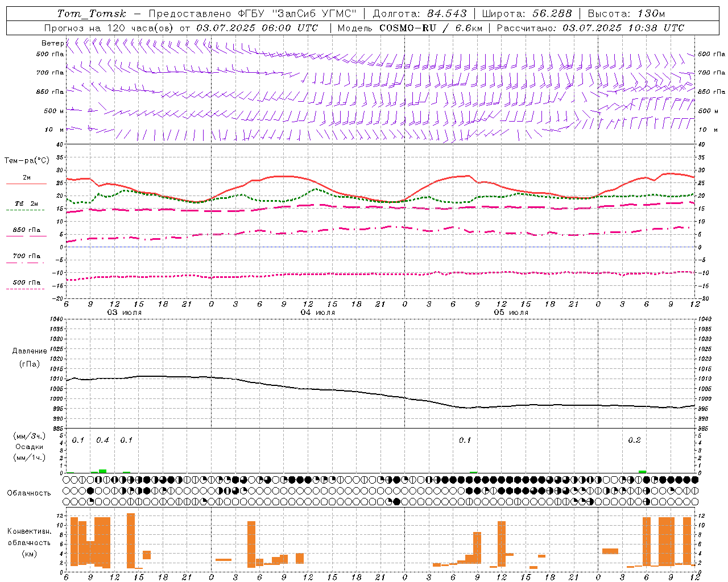The image size is (728, 582).
Task: Click the "(гПа)" unit label under Давление
Action: point(29,364)
